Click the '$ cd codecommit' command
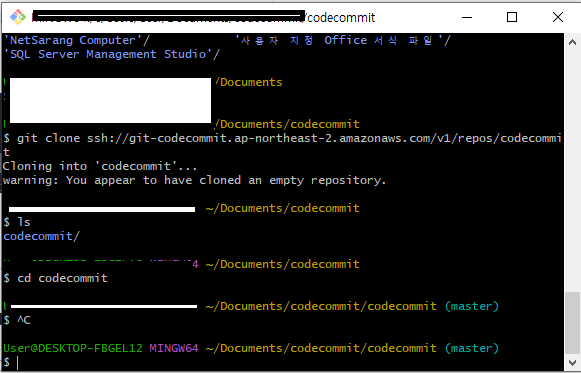The width and height of the screenshot is (581, 373). coord(55,278)
